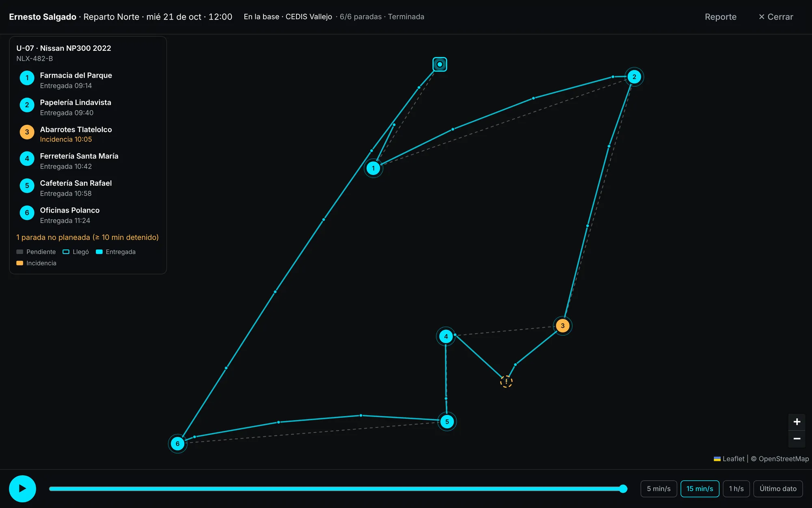Select Abarrotes Tlatelolco incident stop in list
Screen dimensions: 812x508
(88, 134)
